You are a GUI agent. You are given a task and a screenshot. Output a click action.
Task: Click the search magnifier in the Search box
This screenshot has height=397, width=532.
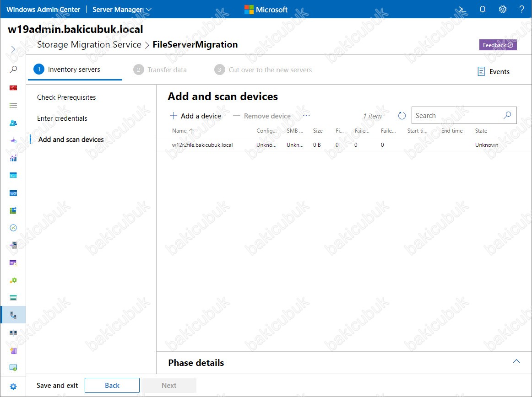507,115
